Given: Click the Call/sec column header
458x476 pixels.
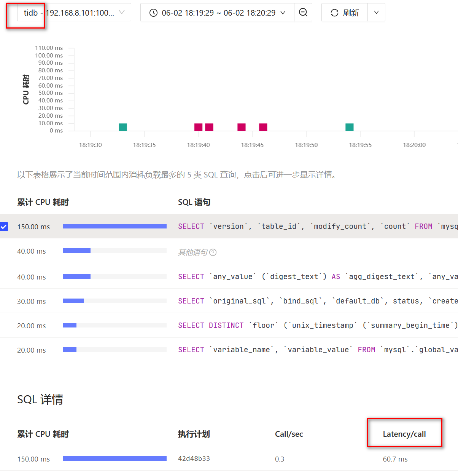Looking at the screenshot, I should click(x=289, y=434).
